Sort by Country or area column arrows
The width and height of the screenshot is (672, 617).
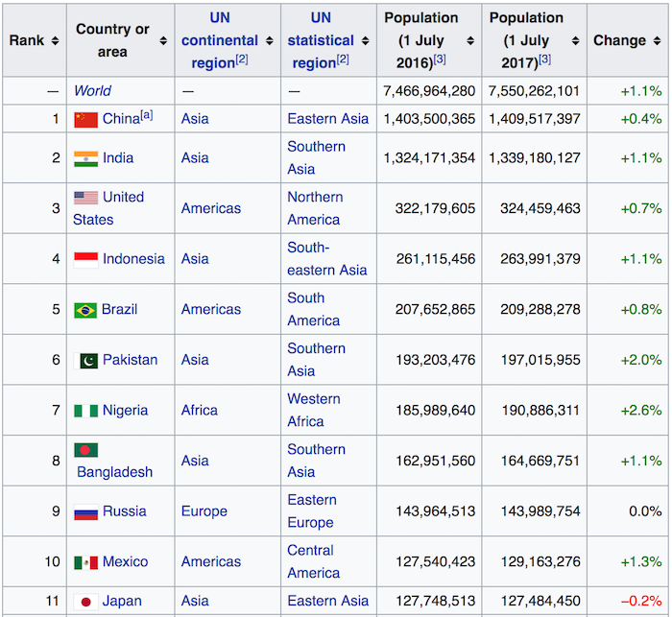163,40
